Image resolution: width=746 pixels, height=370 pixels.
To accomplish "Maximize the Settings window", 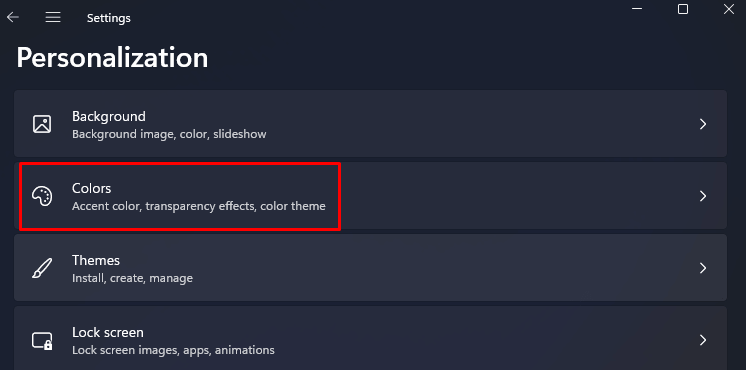I will 683,9.
